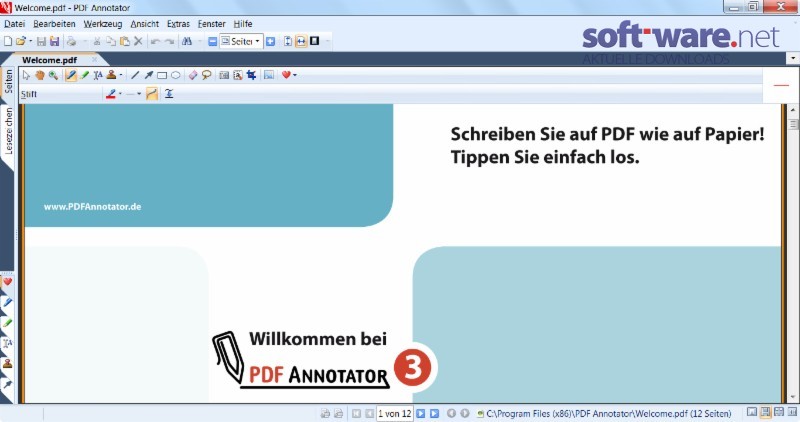The height and width of the screenshot is (422, 800).
Task: Open the Fenster menu
Action: (x=211, y=23)
